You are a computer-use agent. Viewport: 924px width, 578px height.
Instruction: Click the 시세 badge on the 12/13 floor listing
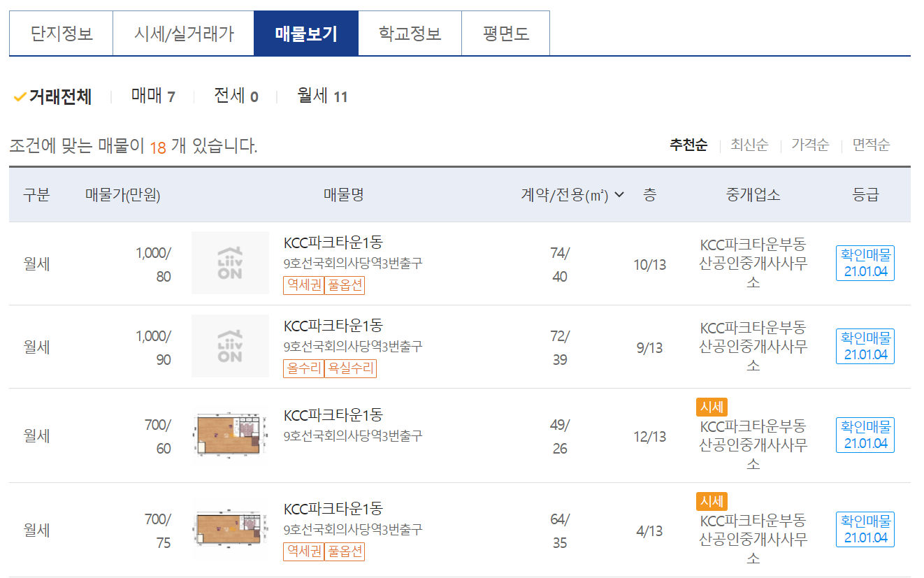tap(712, 407)
